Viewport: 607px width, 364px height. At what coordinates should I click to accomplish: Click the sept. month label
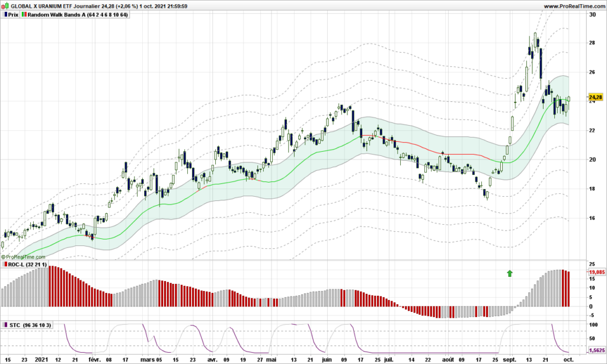[x=509, y=359]
